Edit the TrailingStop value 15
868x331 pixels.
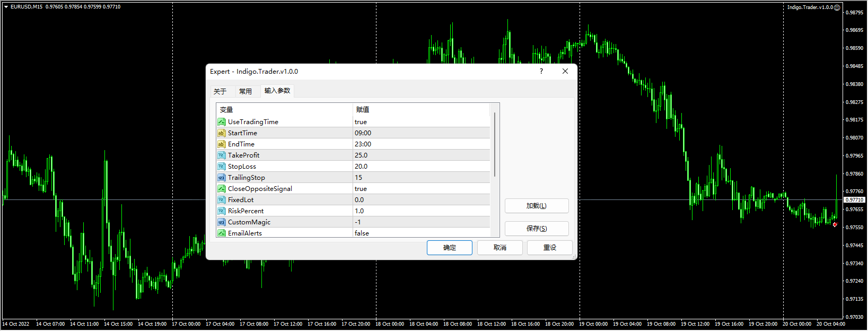coord(422,178)
